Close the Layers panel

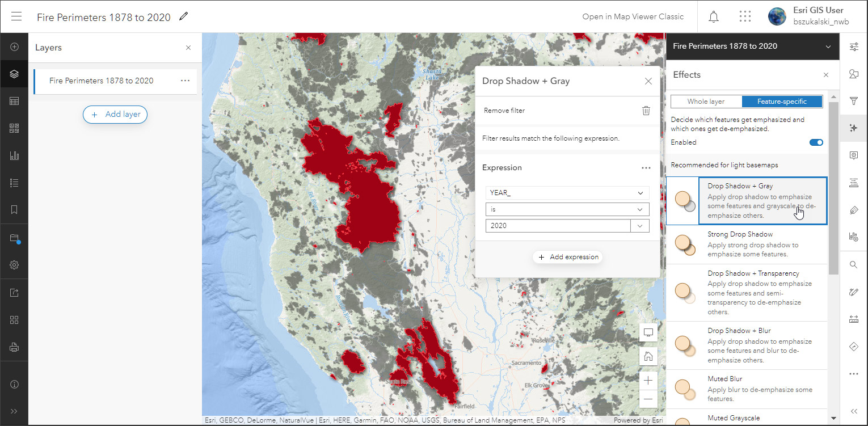pyautogui.click(x=188, y=48)
